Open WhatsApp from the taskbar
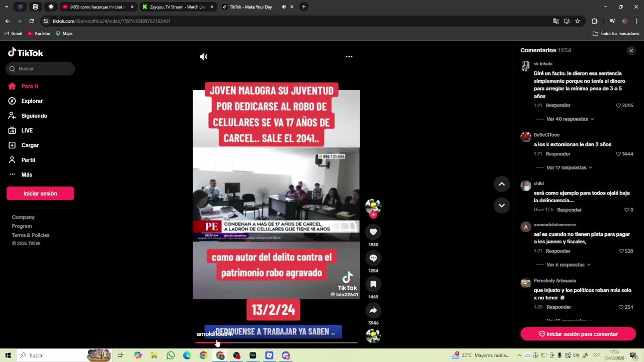The height and width of the screenshot is (362, 644). (x=171, y=355)
